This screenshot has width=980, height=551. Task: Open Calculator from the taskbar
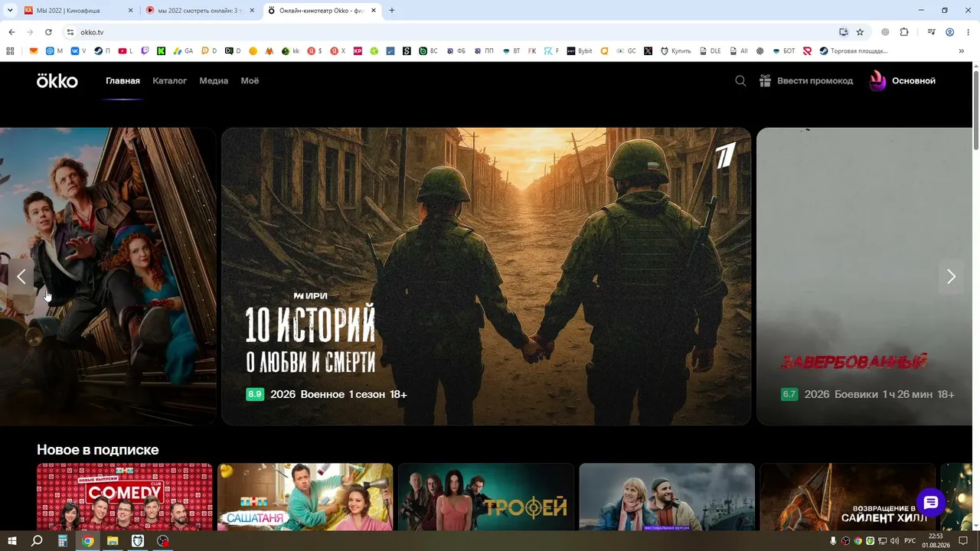(63, 541)
